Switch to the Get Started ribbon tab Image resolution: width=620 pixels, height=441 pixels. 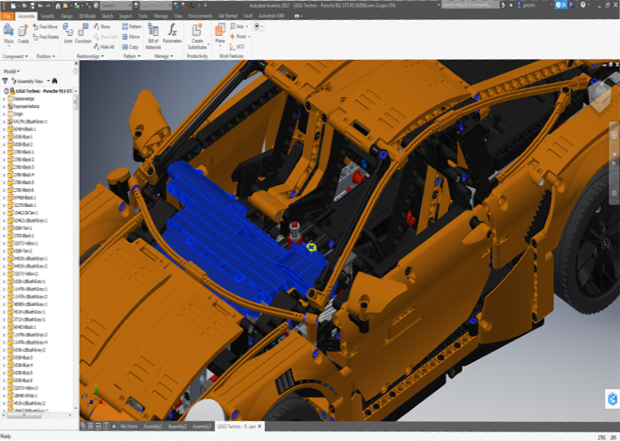[228, 16]
